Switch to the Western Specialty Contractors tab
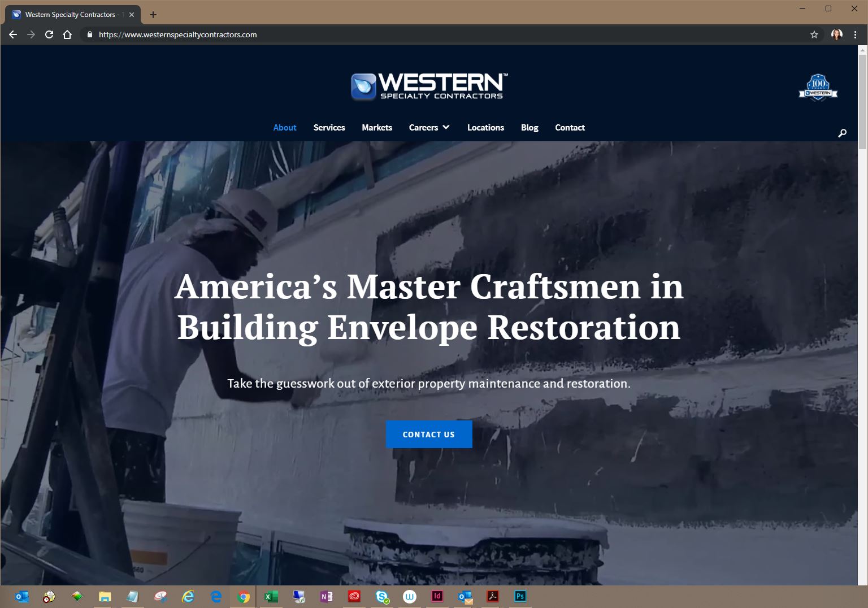This screenshot has width=868, height=608. [x=70, y=15]
